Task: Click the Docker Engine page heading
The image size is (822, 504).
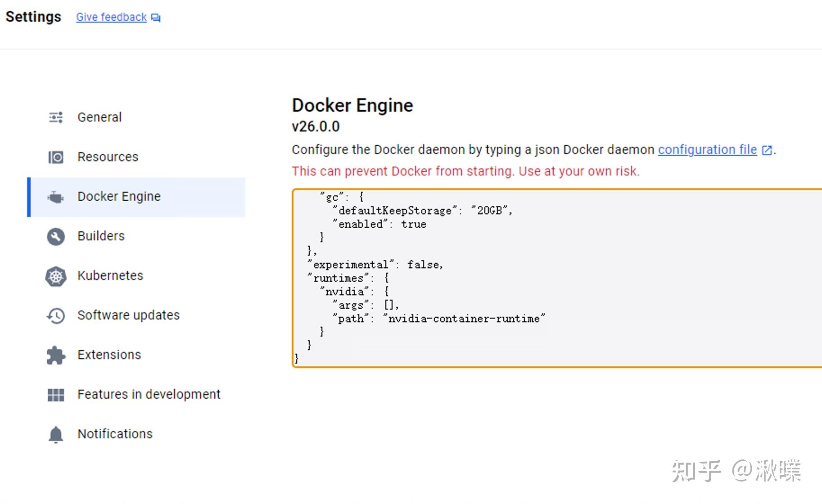Action: click(352, 105)
